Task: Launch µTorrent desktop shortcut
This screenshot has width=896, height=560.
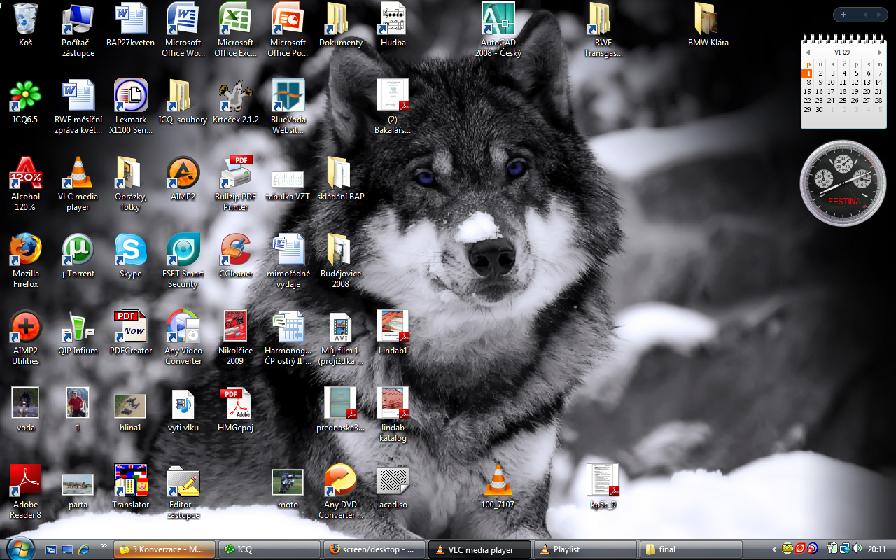Action: pos(76,250)
